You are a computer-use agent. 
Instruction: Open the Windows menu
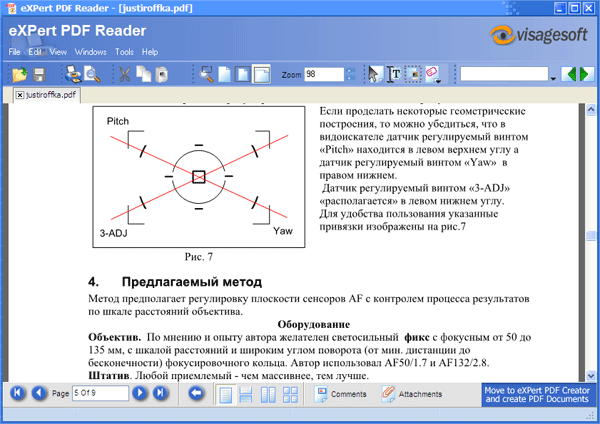90,52
